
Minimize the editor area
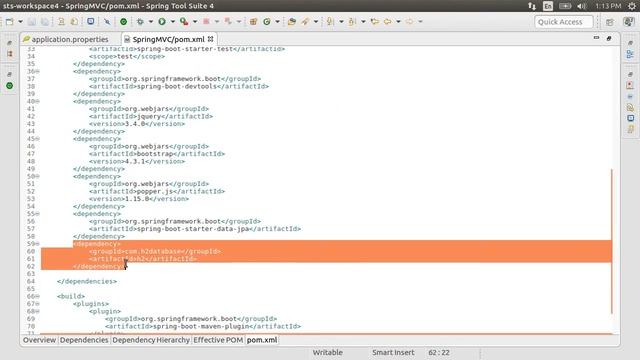pos(596,38)
